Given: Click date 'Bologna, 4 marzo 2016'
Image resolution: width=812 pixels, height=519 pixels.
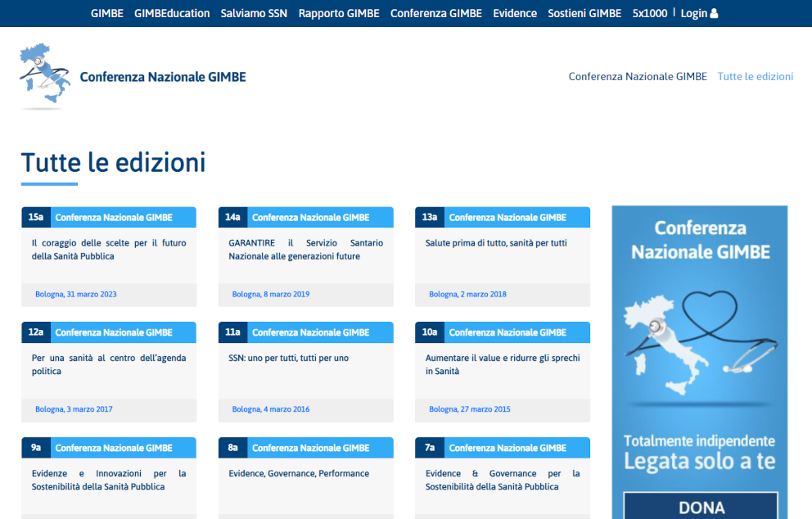Looking at the screenshot, I should point(270,409).
